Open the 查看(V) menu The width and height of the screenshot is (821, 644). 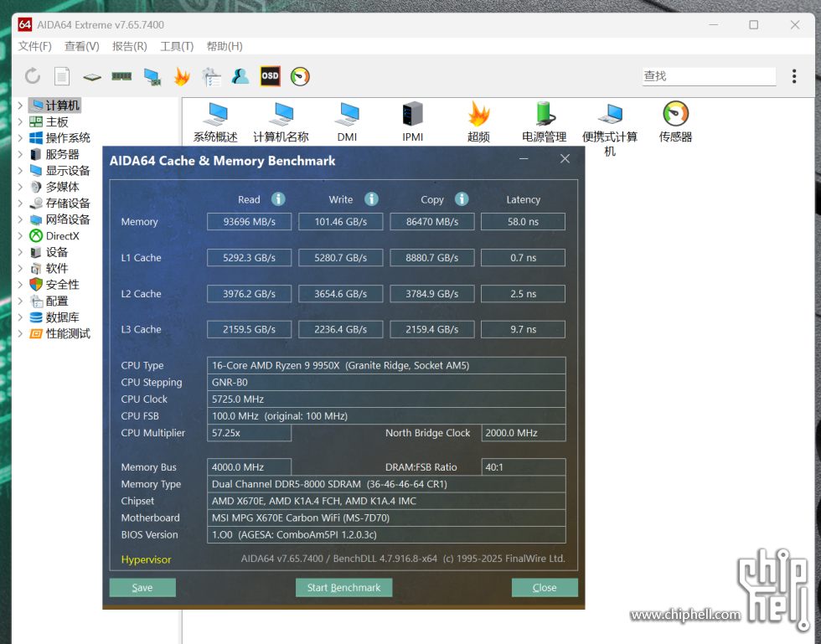pos(82,46)
